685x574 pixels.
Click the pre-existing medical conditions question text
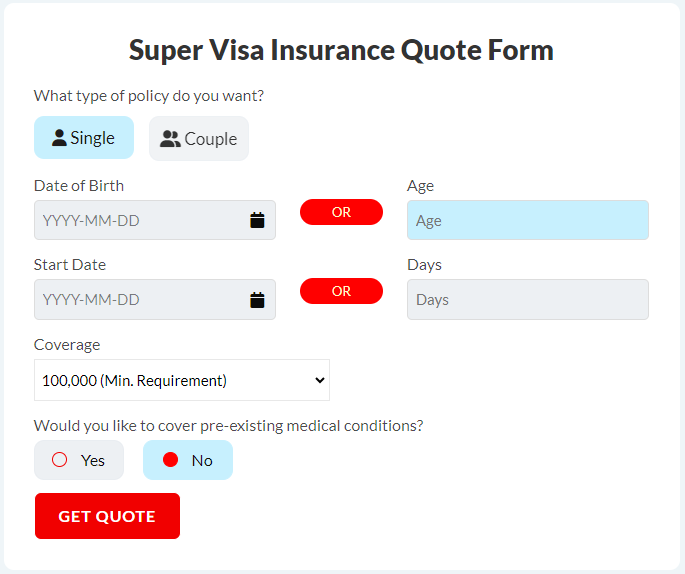tap(228, 425)
